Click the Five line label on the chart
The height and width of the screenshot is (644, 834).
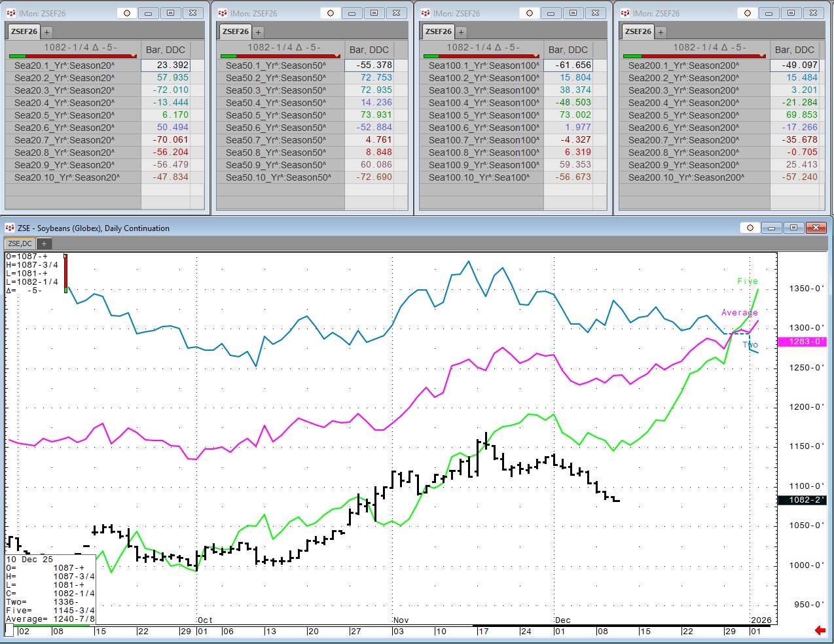coord(748,281)
